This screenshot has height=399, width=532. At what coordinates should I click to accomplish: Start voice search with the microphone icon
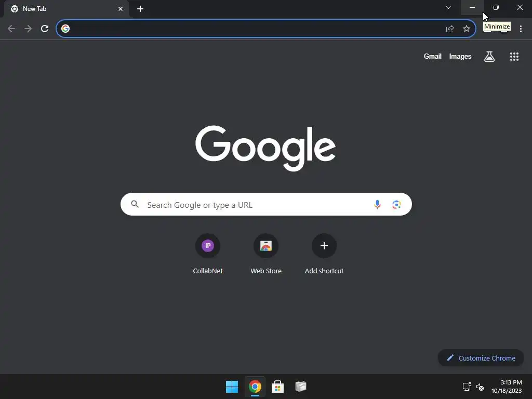pyautogui.click(x=377, y=204)
